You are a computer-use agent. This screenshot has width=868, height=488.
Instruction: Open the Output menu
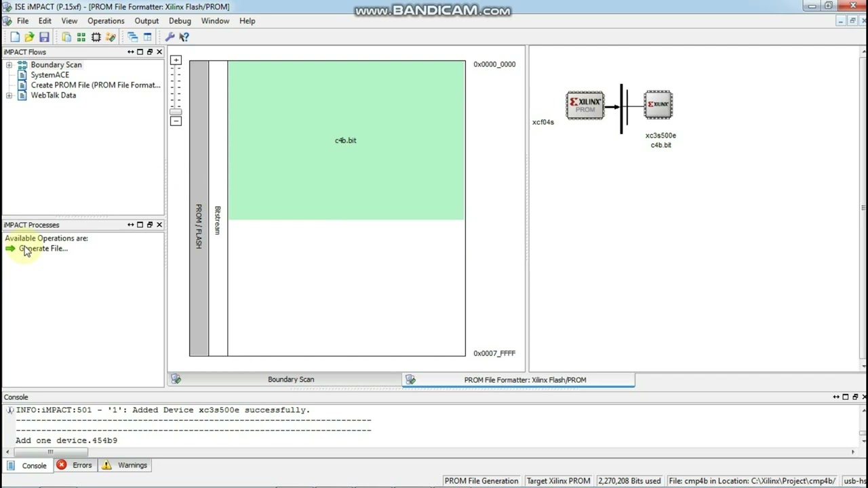146,21
